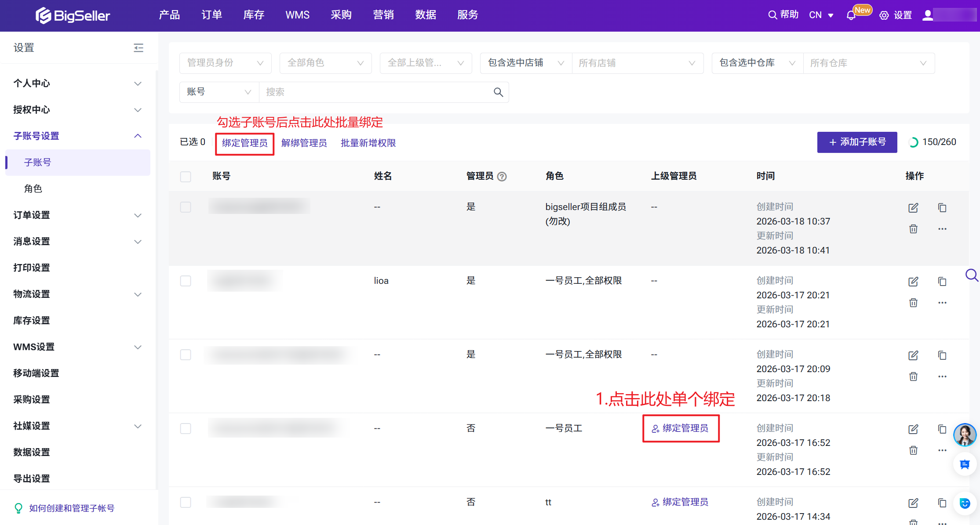Click trash icon in lioa's row
The image size is (980, 525).
click(913, 303)
